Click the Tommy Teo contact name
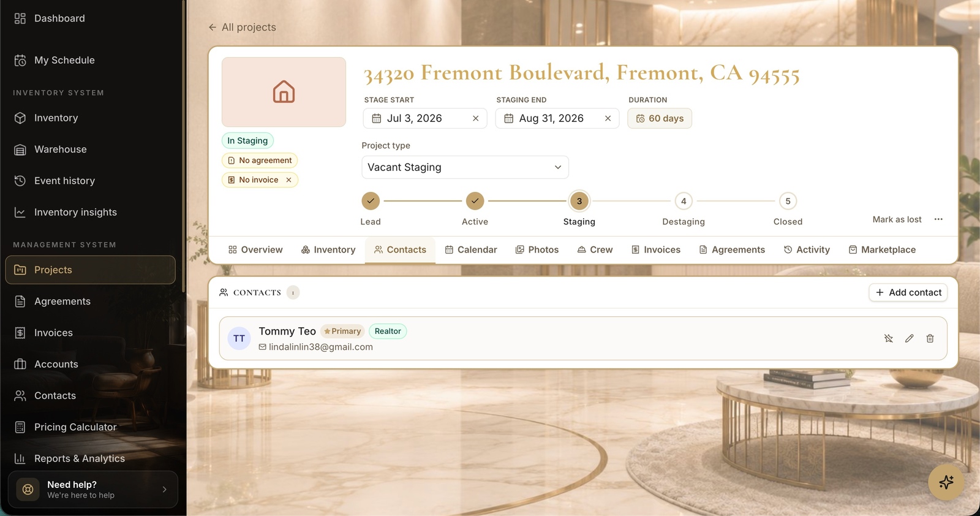 pos(287,331)
